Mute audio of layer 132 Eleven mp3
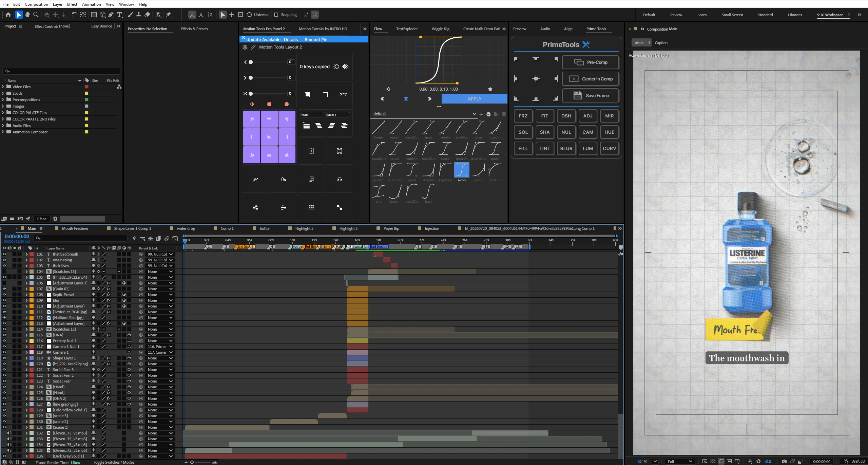The height and width of the screenshot is (465, 868). click(x=9, y=433)
